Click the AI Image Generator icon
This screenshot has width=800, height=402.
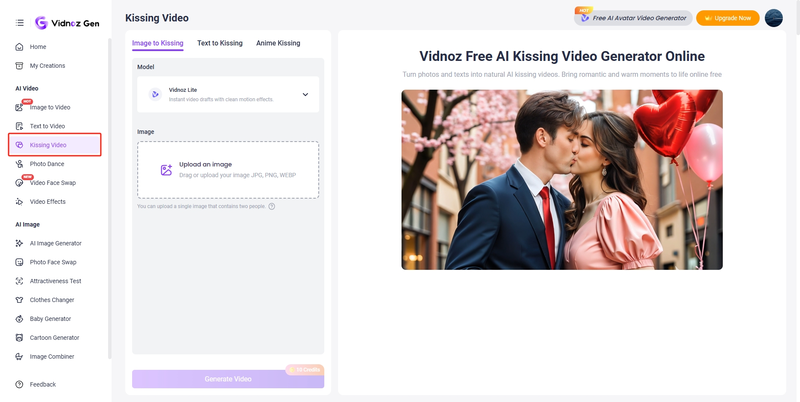[19, 243]
